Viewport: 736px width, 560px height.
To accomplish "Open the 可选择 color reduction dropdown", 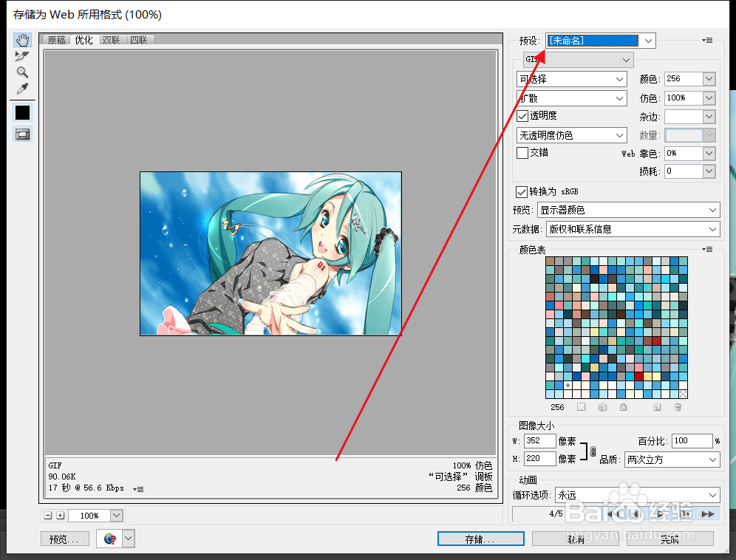I will (x=572, y=79).
